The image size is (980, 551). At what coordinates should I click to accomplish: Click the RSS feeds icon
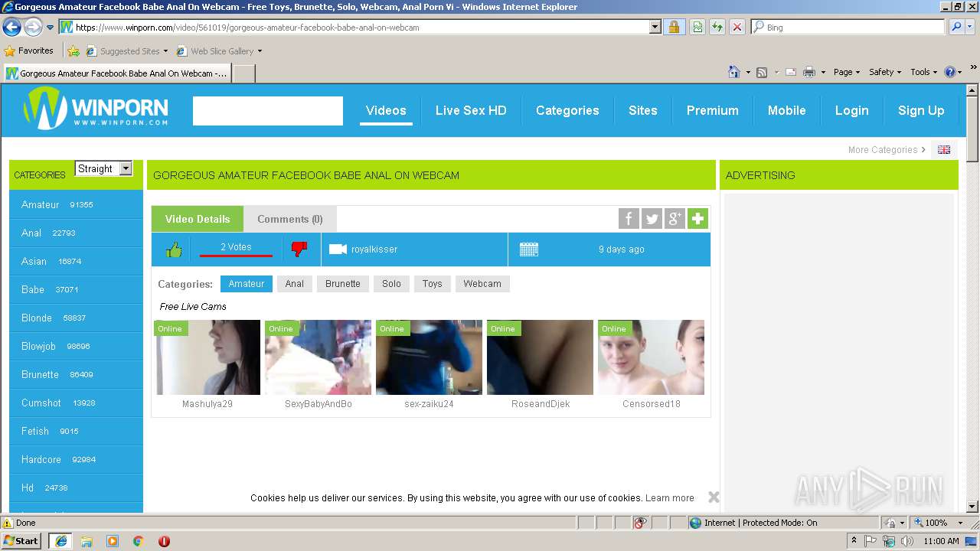pos(762,72)
